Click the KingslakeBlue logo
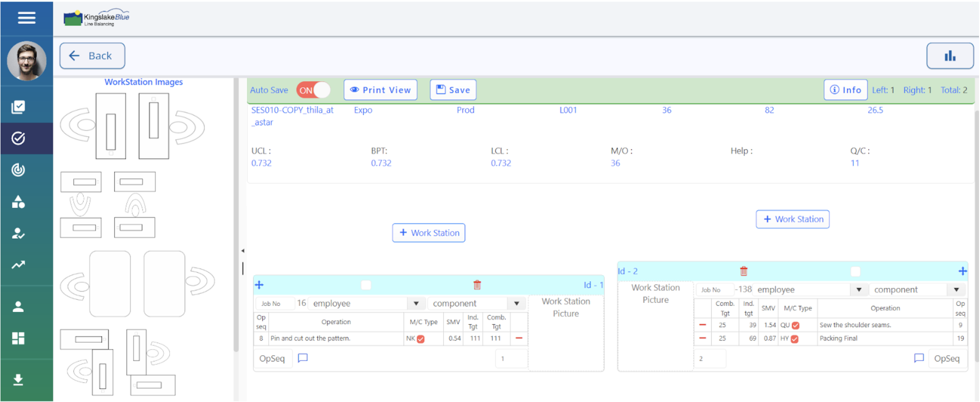 pos(97,18)
